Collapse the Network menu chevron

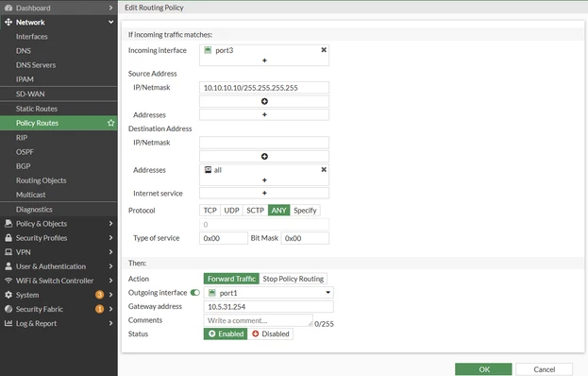tap(110, 22)
